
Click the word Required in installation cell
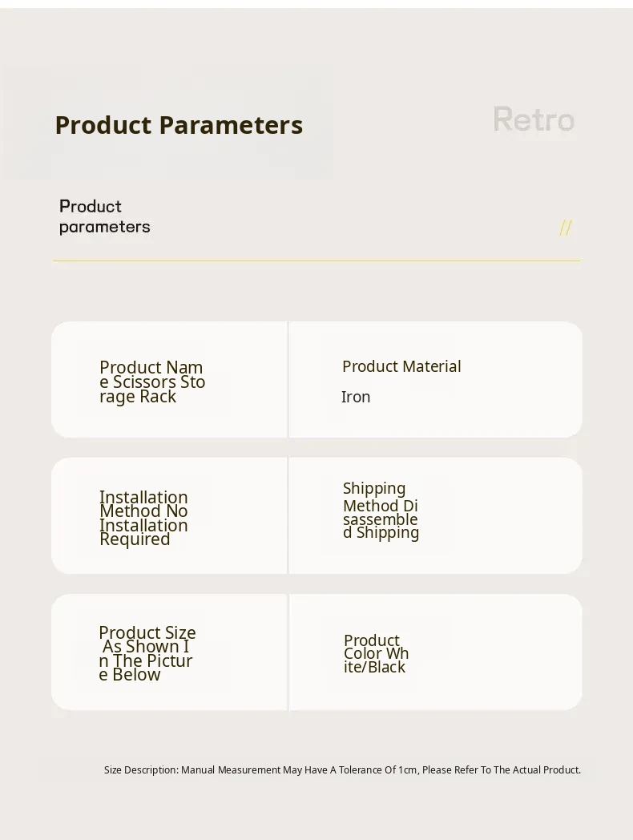(135, 539)
